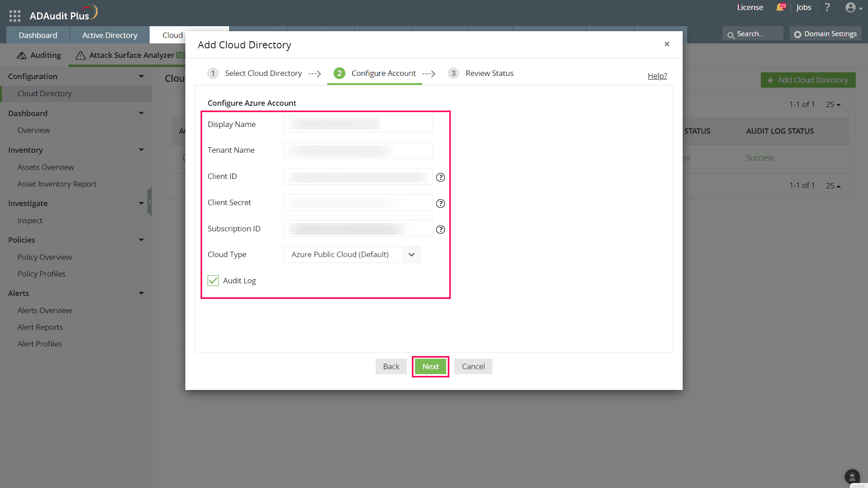Image resolution: width=868 pixels, height=488 pixels.
Task: Expand the Inventory section in sidebar
Action: [141, 150]
